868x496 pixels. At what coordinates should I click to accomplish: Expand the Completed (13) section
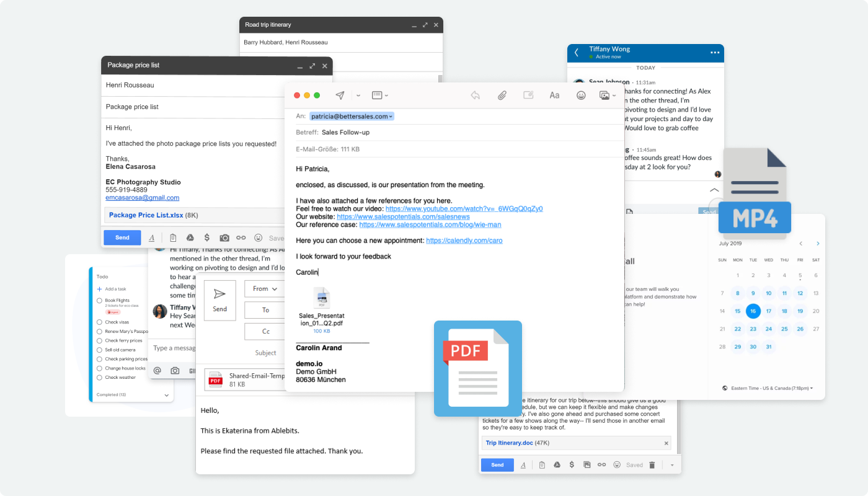click(166, 395)
